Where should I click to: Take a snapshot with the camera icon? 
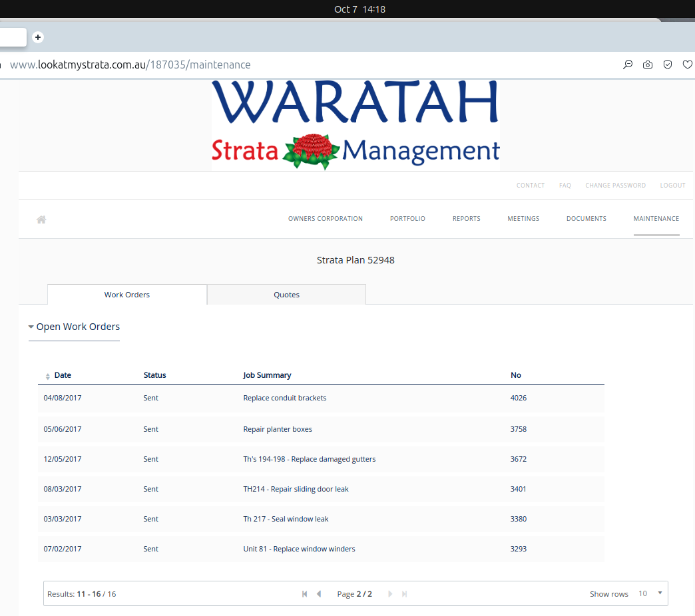coord(648,65)
